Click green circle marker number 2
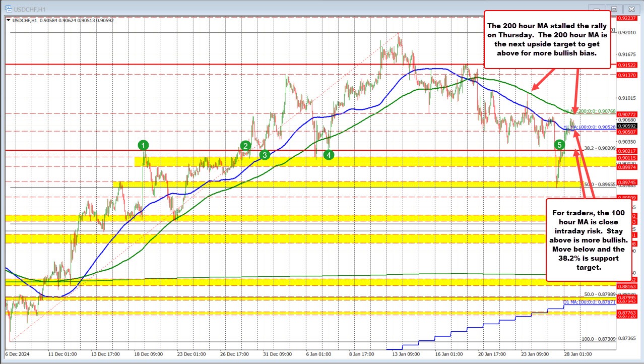Screen dimensions: 644x364 (245, 146)
